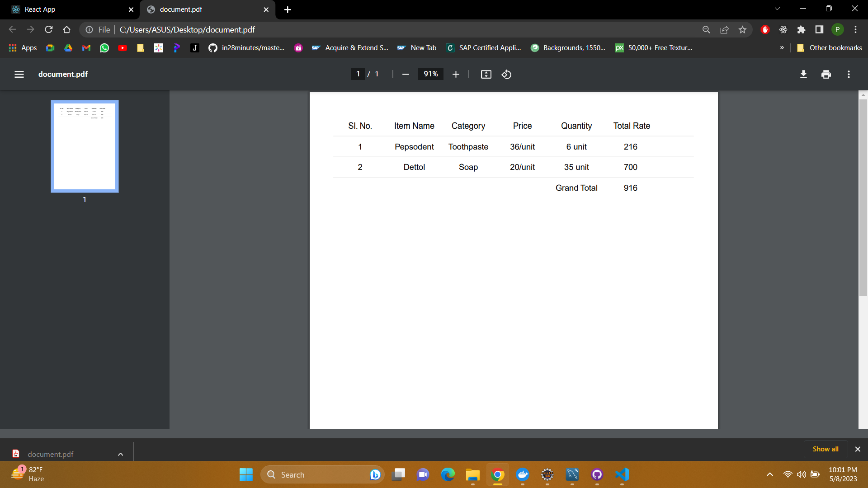Open the PDF sidebar hamburger menu
Screen dimensions: 868x488
(x=19, y=74)
